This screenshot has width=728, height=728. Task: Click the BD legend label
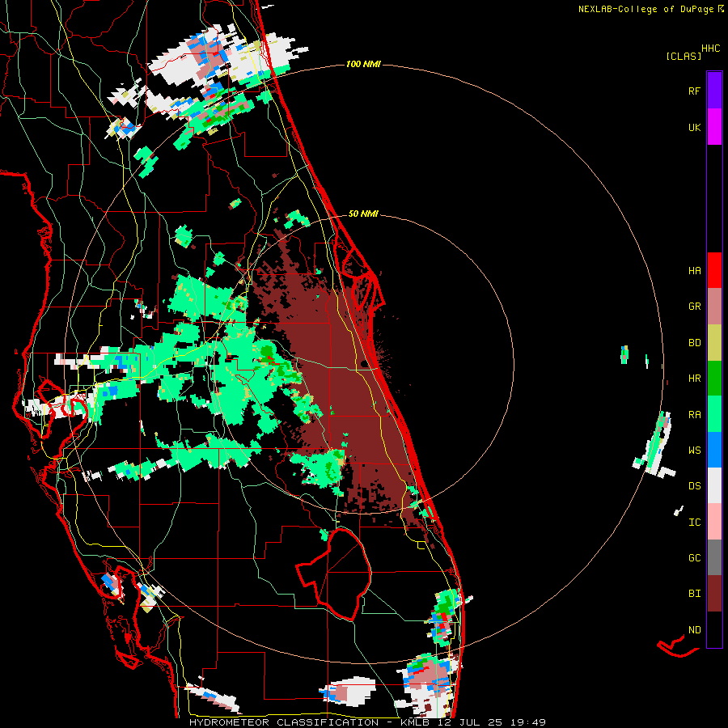(x=694, y=343)
